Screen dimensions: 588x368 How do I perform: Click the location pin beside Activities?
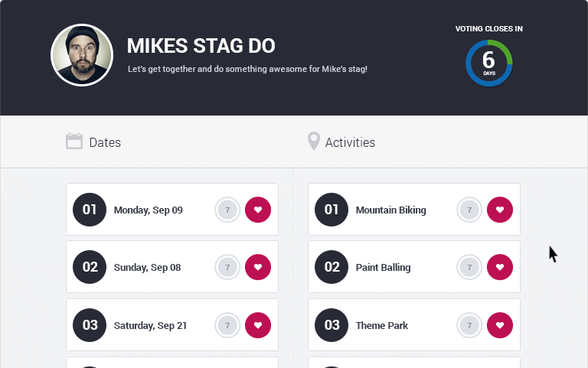[313, 142]
